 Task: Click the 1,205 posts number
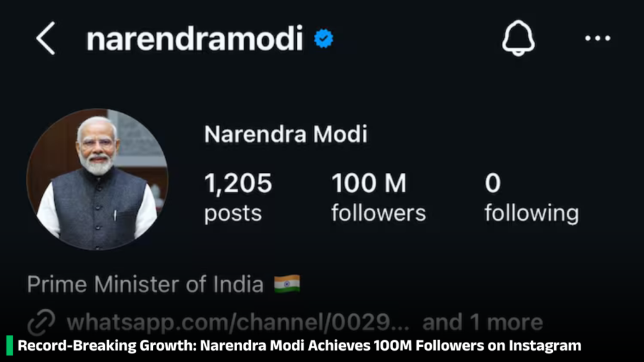pos(238,184)
